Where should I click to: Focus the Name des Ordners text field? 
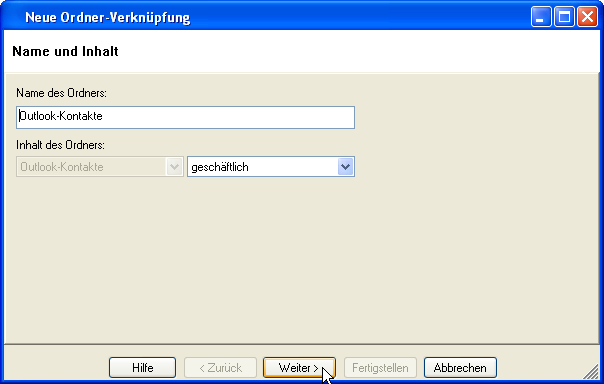[185, 117]
